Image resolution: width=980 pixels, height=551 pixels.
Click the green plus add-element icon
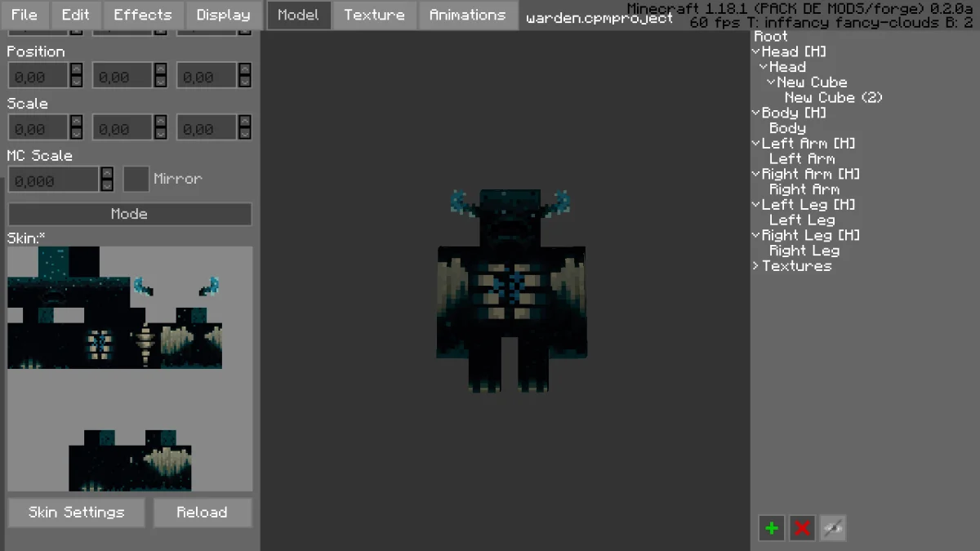point(771,529)
